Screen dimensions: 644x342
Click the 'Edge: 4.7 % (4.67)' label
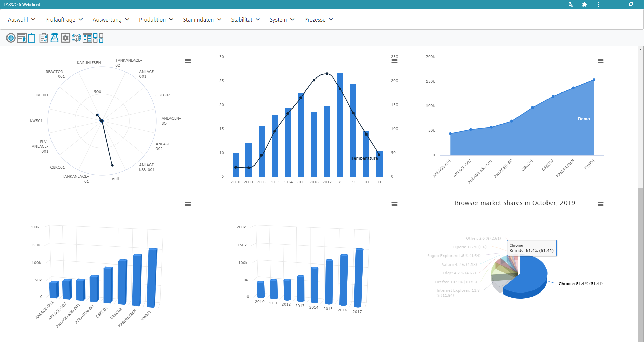pyautogui.click(x=459, y=273)
